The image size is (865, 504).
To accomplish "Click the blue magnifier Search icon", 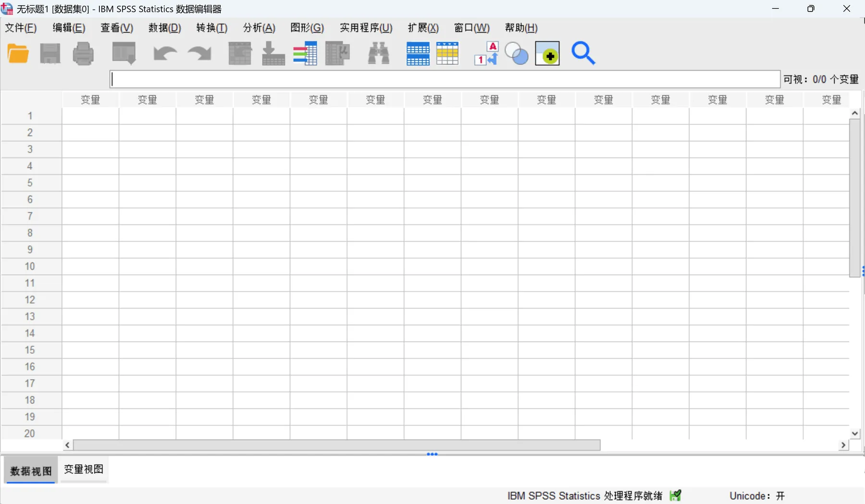I will pyautogui.click(x=583, y=53).
